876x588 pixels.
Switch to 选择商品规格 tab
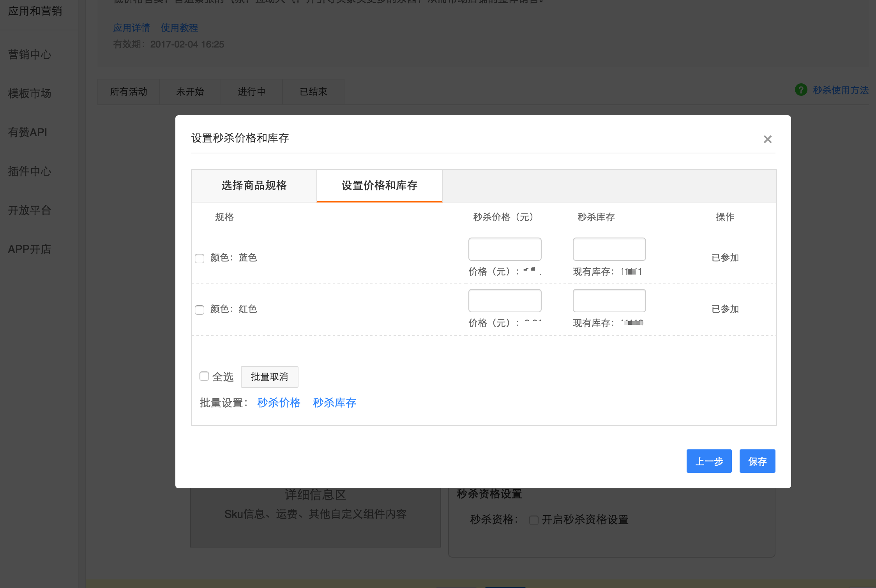254,186
